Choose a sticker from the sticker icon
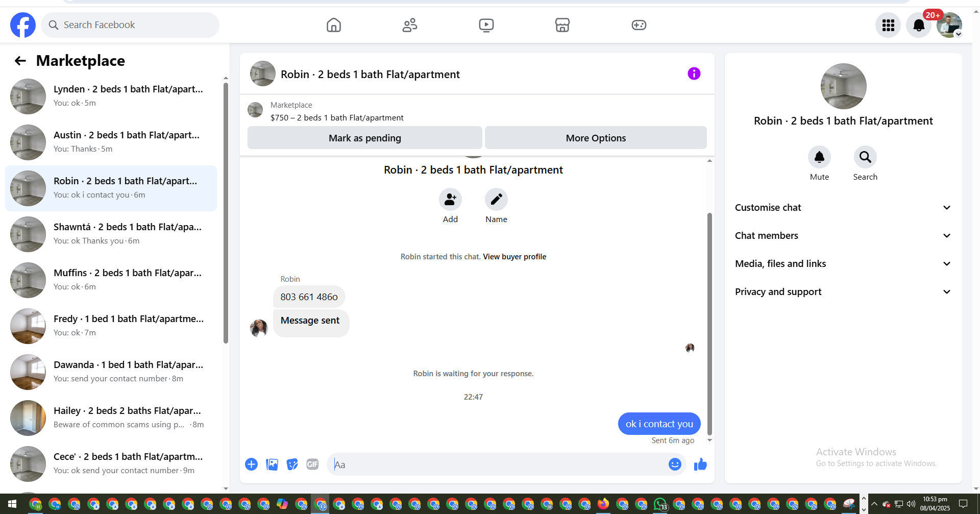The height and width of the screenshot is (514, 980). point(292,464)
